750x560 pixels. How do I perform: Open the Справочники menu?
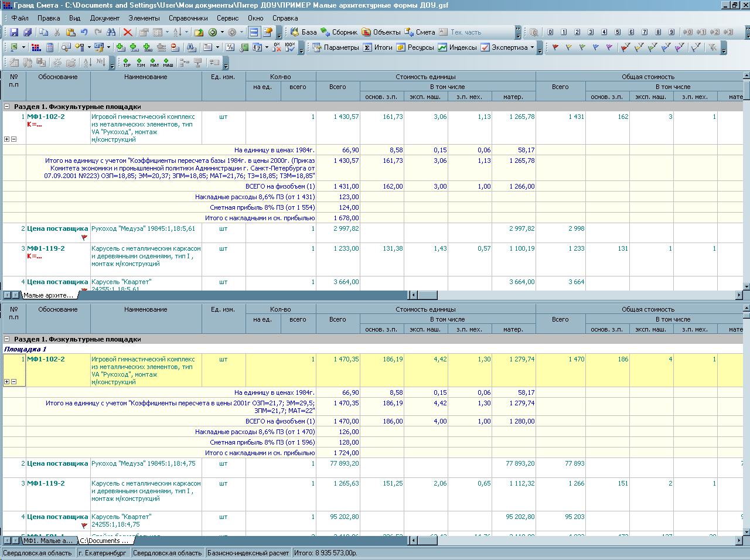188,18
